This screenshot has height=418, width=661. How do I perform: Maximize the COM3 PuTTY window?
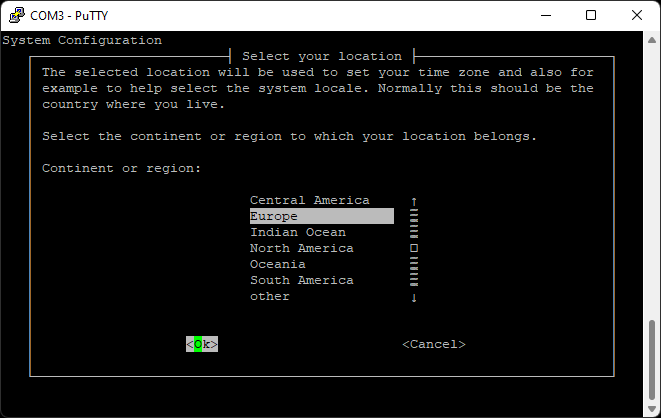pyautogui.click(x=591, y=15)
